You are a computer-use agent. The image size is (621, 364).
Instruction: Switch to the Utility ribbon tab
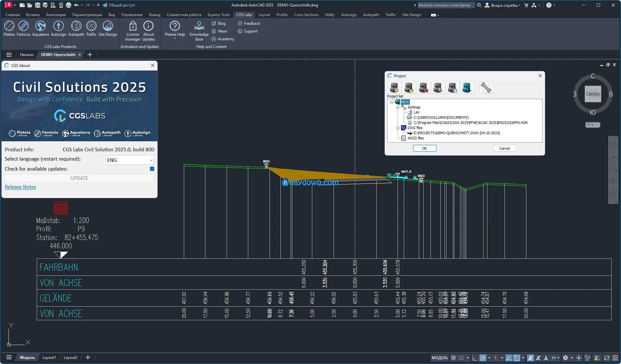(329, 15)
